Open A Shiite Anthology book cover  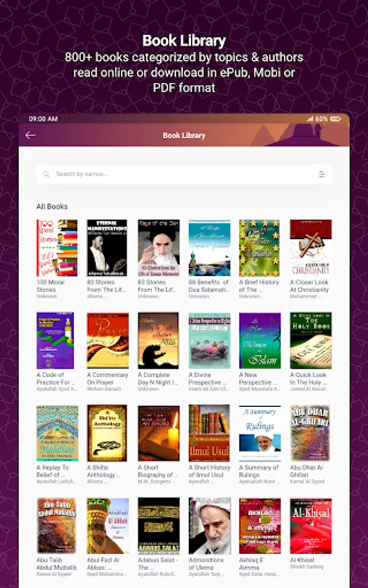pyautogui.click(x=107, y=433)
